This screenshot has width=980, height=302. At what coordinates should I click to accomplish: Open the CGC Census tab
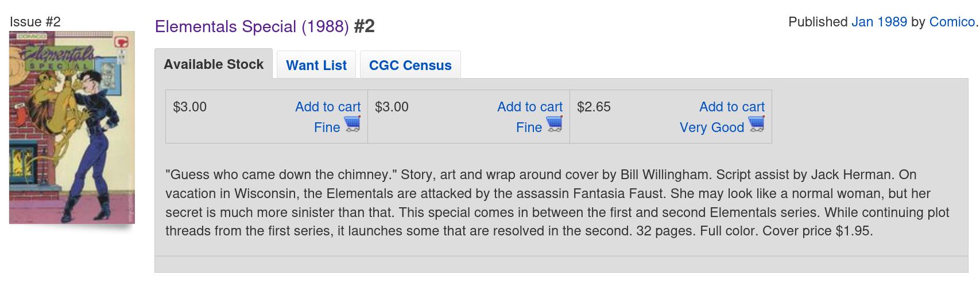[410, 65]
